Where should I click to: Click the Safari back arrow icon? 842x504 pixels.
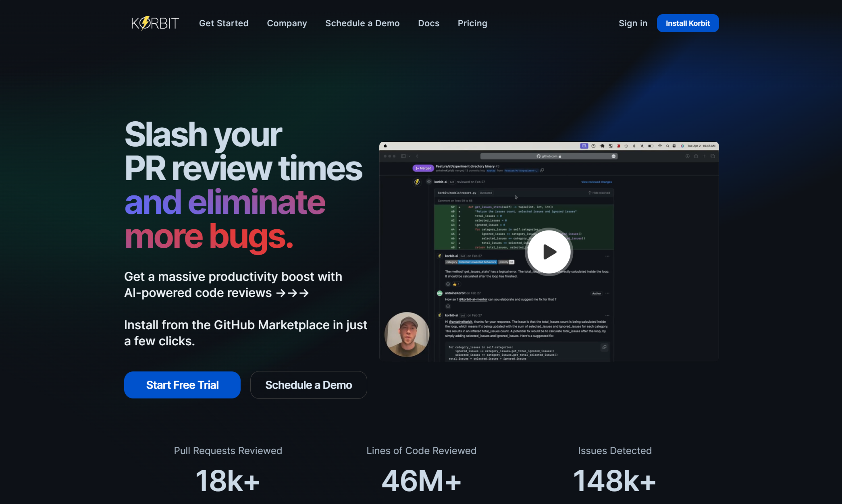pos(417,156)
